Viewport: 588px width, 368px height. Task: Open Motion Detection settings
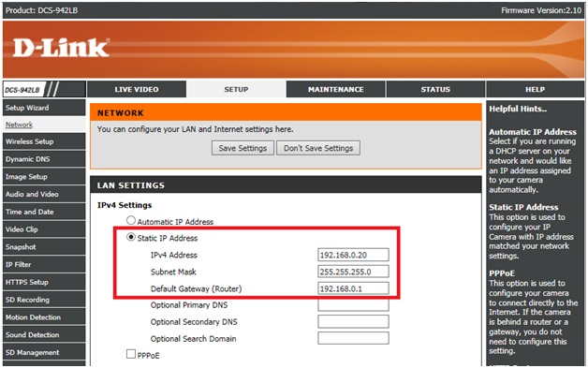[44, 317]
